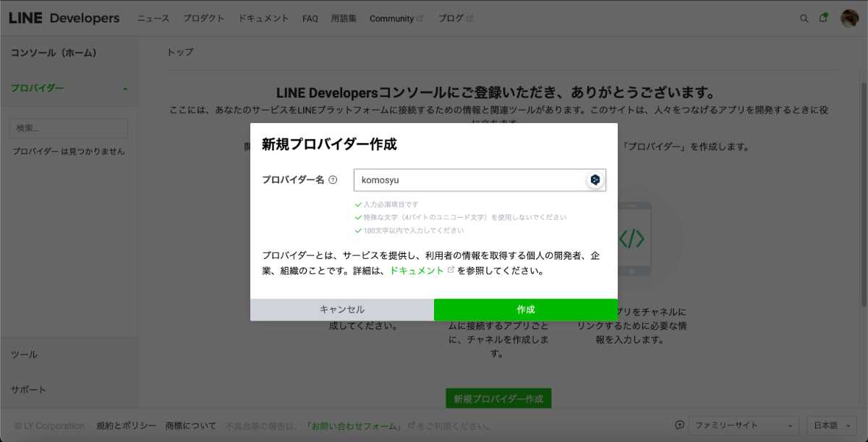Open the ドキュメント link in dialog
This screenshot has width=868, height=442.
417,271
